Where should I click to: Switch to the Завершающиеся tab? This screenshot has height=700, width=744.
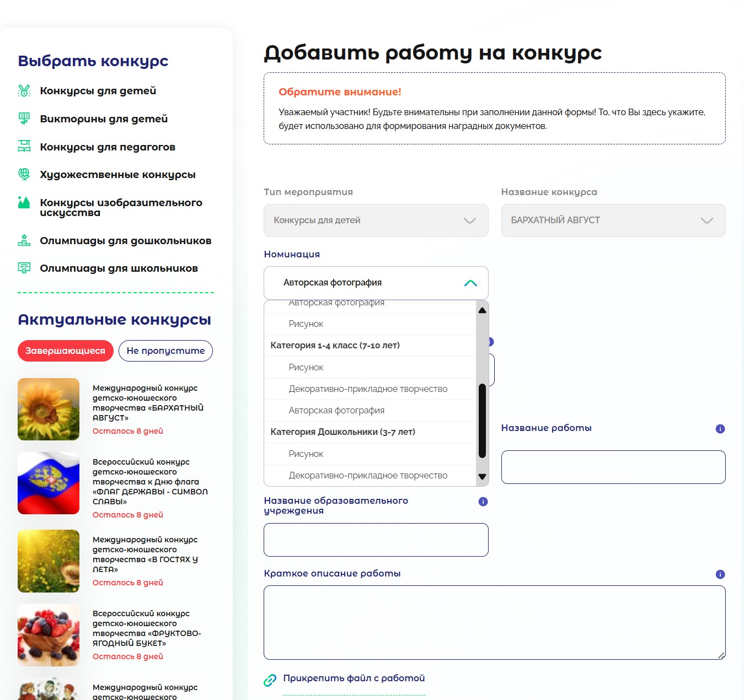65,351
